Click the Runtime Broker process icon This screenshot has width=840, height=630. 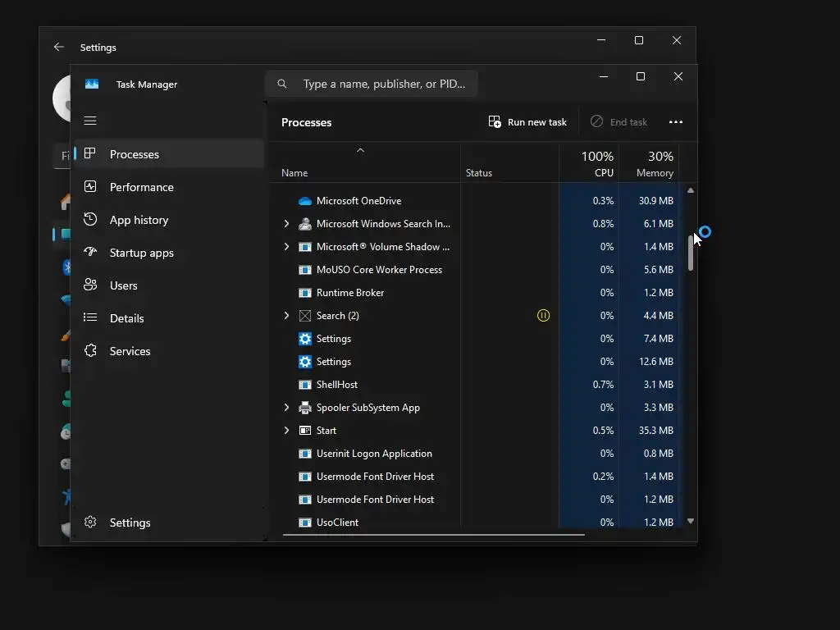(305, 293)
